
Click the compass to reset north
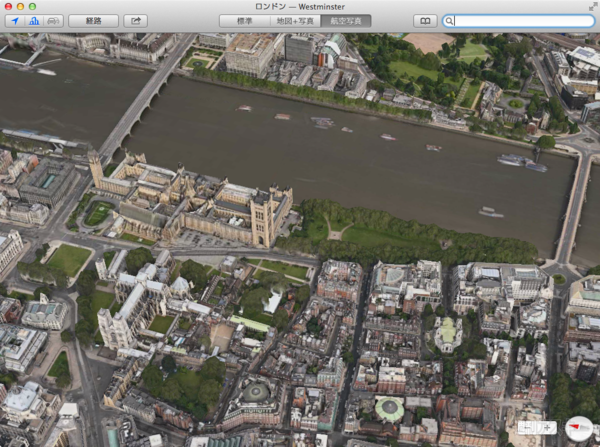[579, 428]
